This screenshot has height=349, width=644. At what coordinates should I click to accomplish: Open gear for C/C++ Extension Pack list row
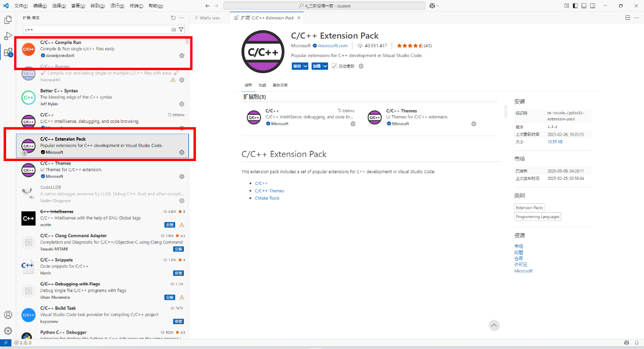point(182,152)
